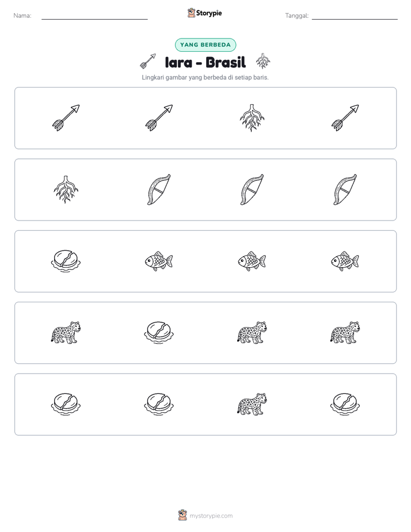Pick the jaguar in the bottom row

[x=252, y=404]
